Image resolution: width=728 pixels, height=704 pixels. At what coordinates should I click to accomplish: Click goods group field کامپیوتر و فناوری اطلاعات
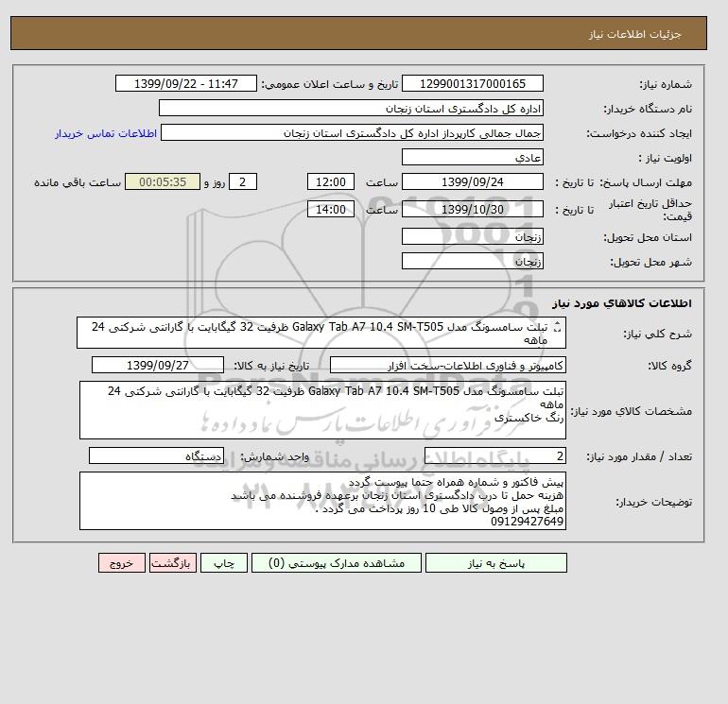pyautogui.click(x=447, y=365)
